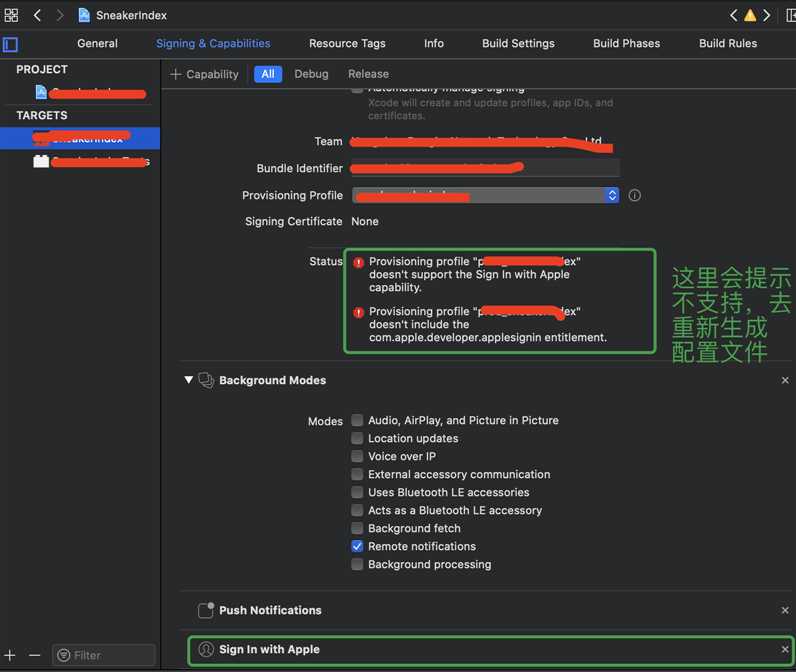Click the + Capability button
This screenshot has height=672, width=796.
pyautogui.click(x=205, y=74)
